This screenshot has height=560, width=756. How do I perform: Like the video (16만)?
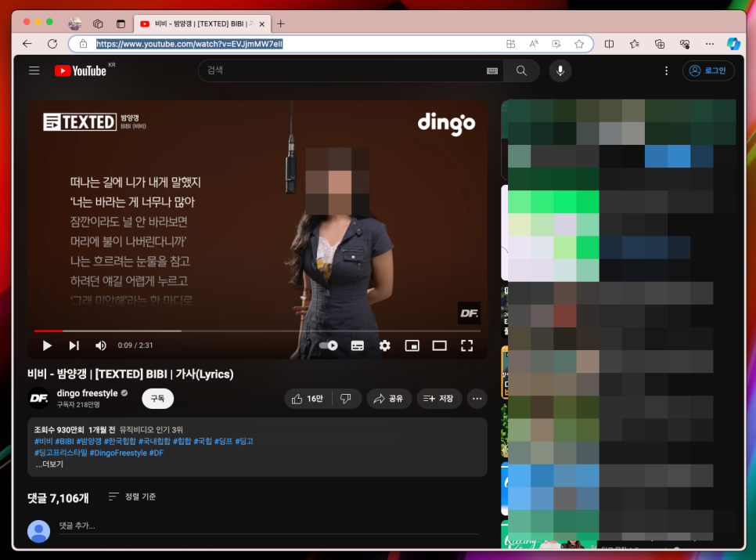(308, 399)
